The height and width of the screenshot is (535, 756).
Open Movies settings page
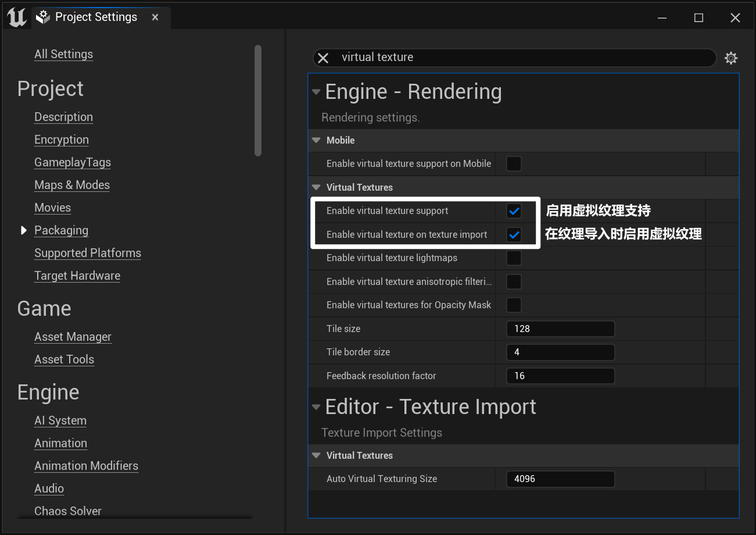52,208
